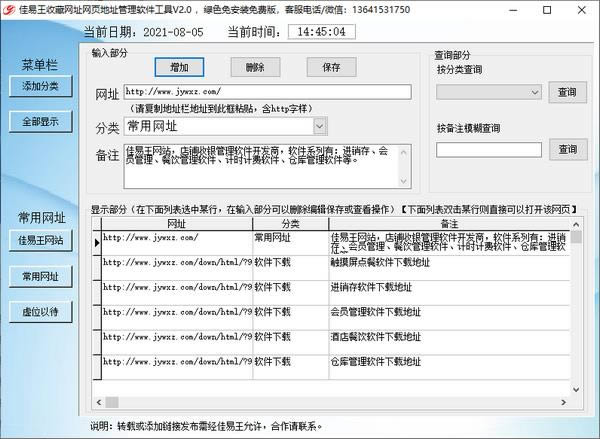Open the 分类 combo box dropdown
Viewport: 600px width, 439px height.
319,126
